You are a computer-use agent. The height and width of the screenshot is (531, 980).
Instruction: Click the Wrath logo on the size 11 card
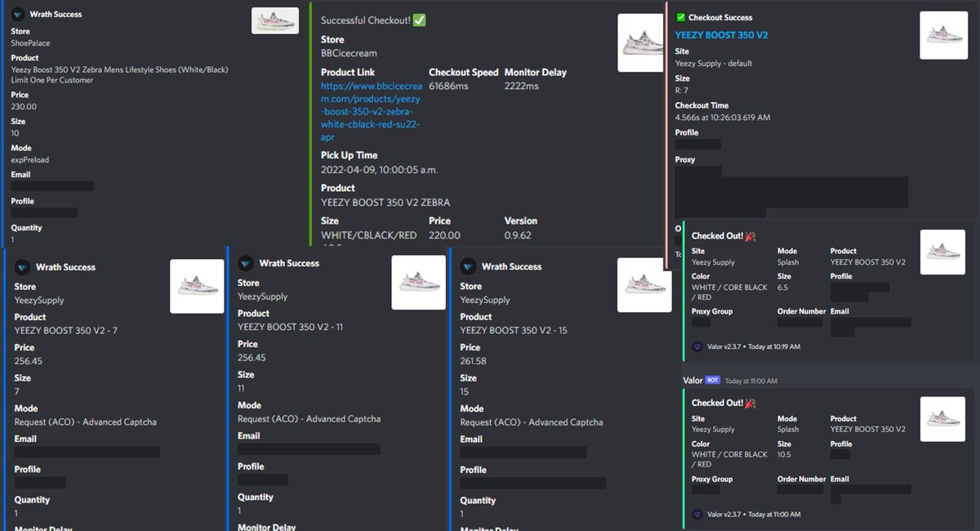[x=246, y=263]
